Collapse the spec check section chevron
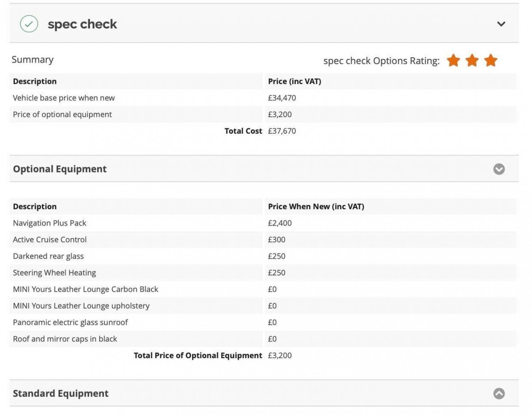 click(x=501, y=24)
